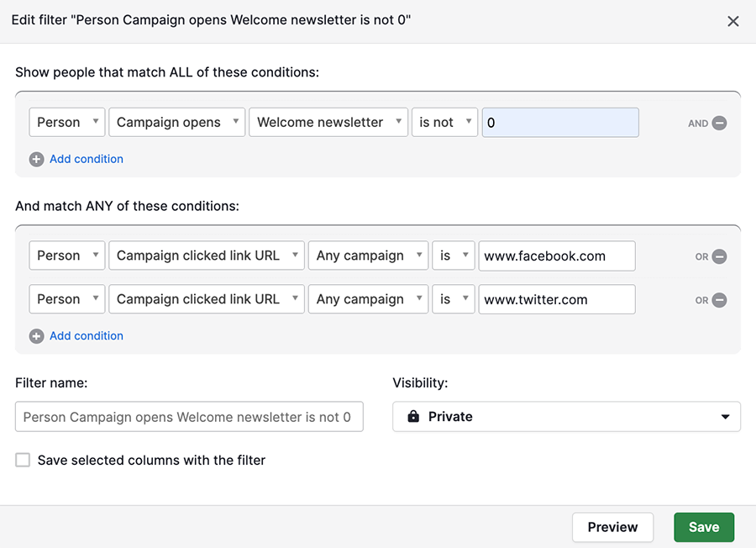Click the lock icon in Visibility field
Viewport: 756px width, 548px height.
[413, 417]
